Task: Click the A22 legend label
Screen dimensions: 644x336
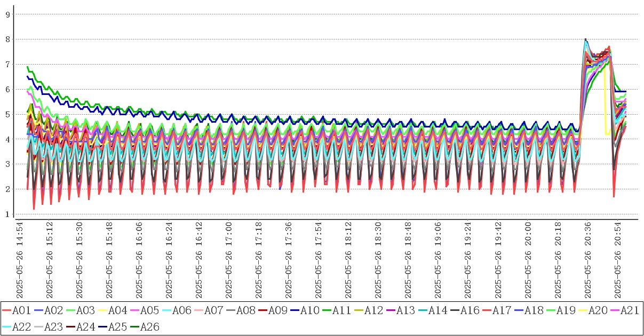Action: point(21,327)
